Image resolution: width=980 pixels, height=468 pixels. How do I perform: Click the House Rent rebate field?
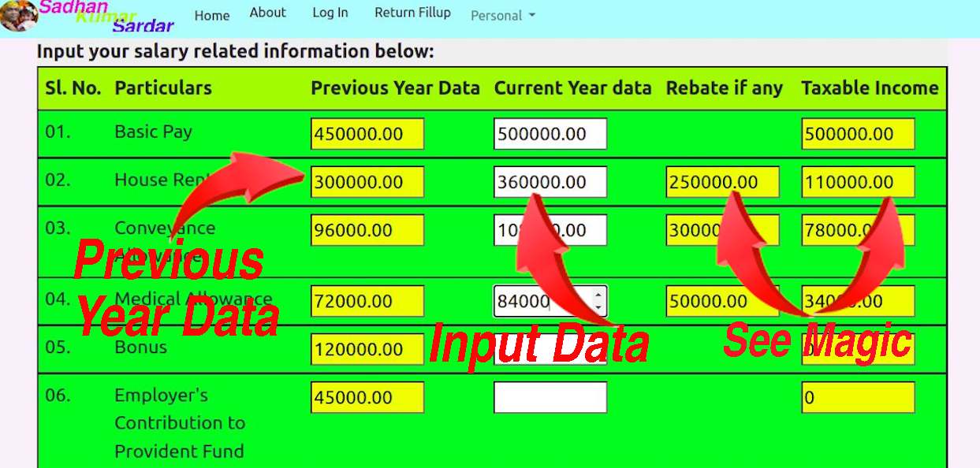[x=721, y=182]
